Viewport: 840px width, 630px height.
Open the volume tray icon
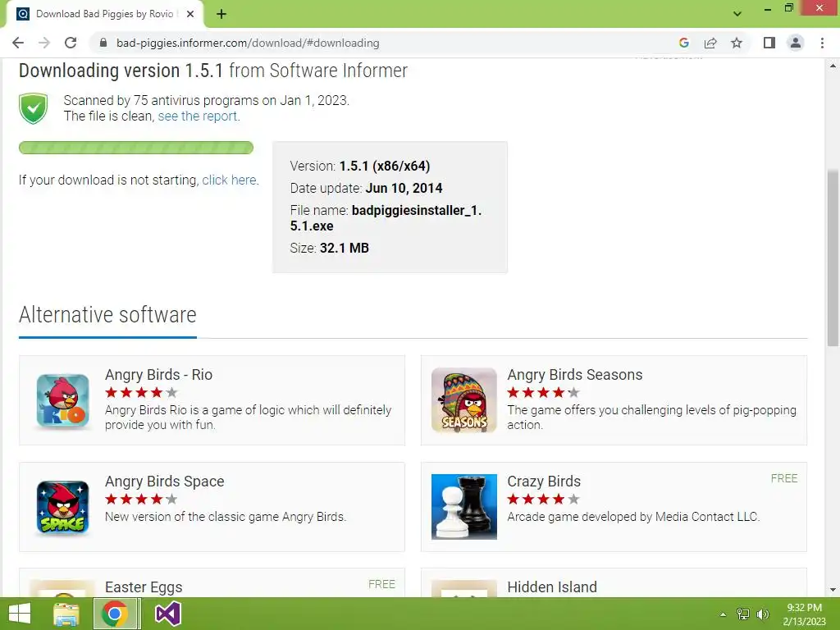point(763,614)
